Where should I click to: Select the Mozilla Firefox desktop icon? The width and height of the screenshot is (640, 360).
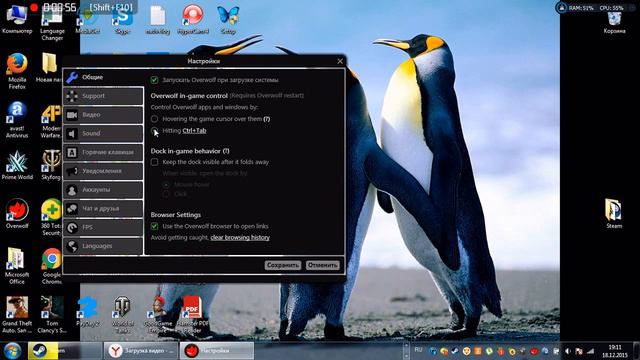tap(17, 71)
